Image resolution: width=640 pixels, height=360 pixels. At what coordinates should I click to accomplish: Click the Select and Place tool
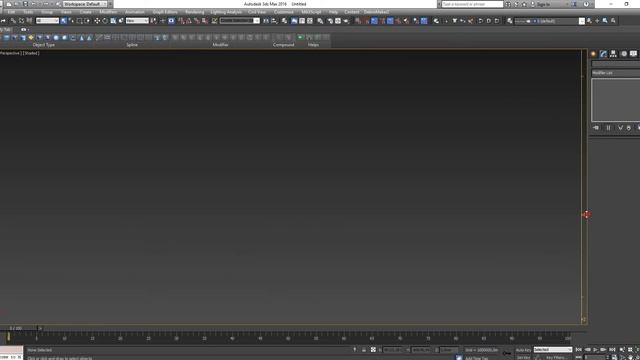(121, 20)
